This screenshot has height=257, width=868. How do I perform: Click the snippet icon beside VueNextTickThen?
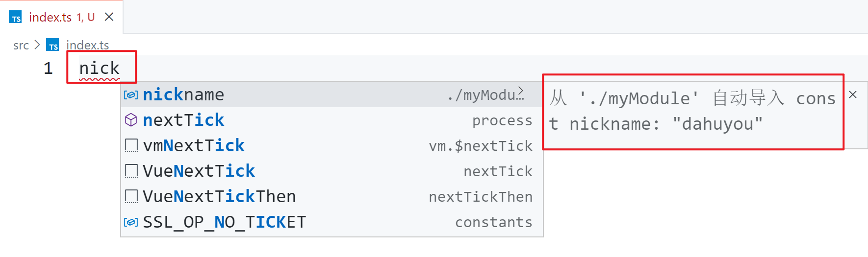click(131, 196)
